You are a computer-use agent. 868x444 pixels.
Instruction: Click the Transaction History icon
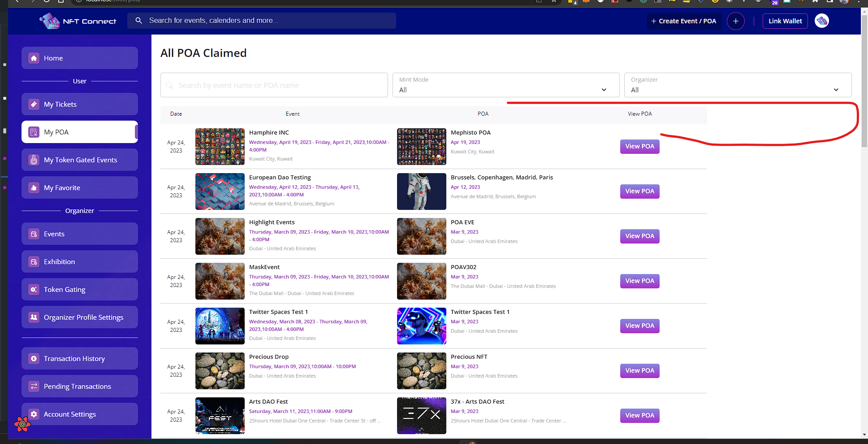click(34, 358)
